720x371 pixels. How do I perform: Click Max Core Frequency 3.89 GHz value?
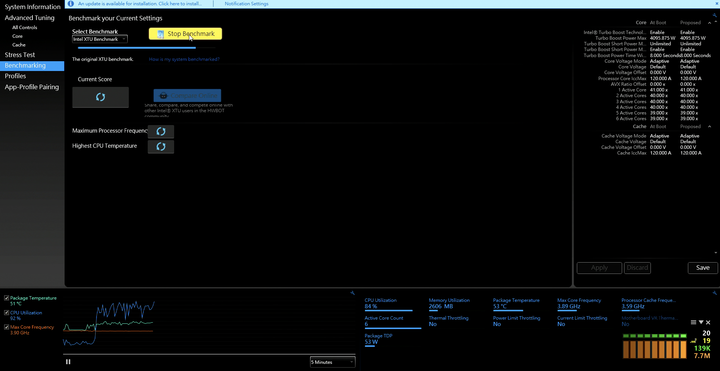(568, 306)
